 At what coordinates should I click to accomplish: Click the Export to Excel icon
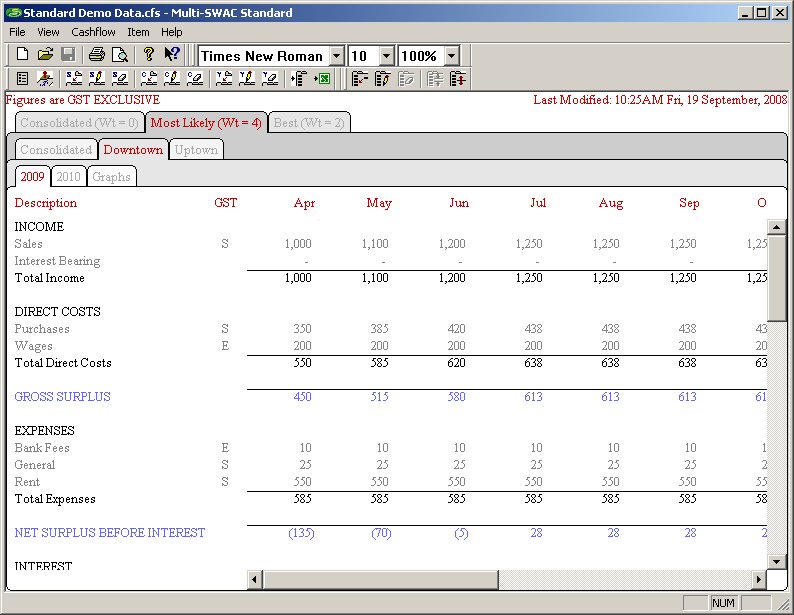[x=322, y=79]
